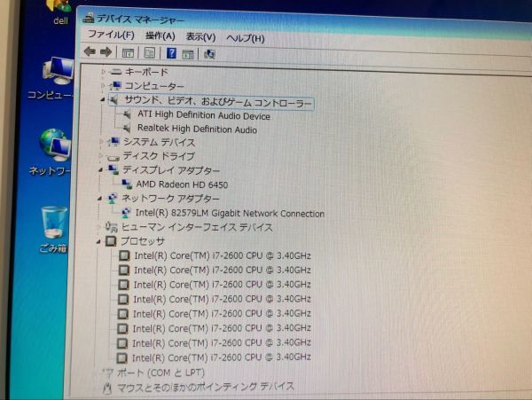Open the ファイル(F) menu
This screenshot has height=400, width=532.
[111, 35]
